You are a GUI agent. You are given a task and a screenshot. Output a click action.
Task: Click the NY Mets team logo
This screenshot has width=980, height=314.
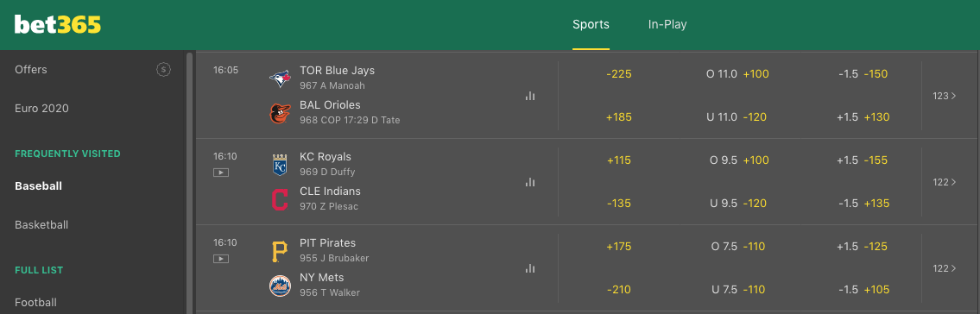pos(280,286)
